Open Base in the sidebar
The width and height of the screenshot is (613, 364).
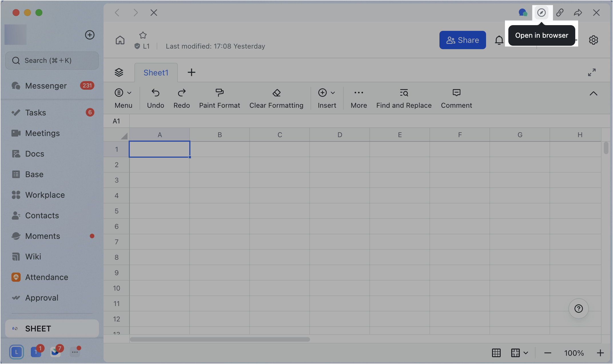52,174
